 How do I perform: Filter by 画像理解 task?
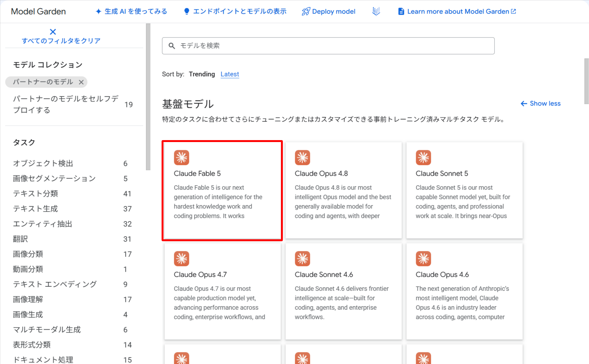(28, 299)
